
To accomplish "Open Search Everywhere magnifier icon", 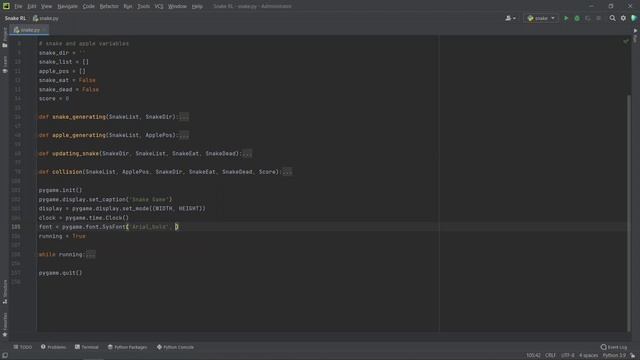I will tap(612, 18).
